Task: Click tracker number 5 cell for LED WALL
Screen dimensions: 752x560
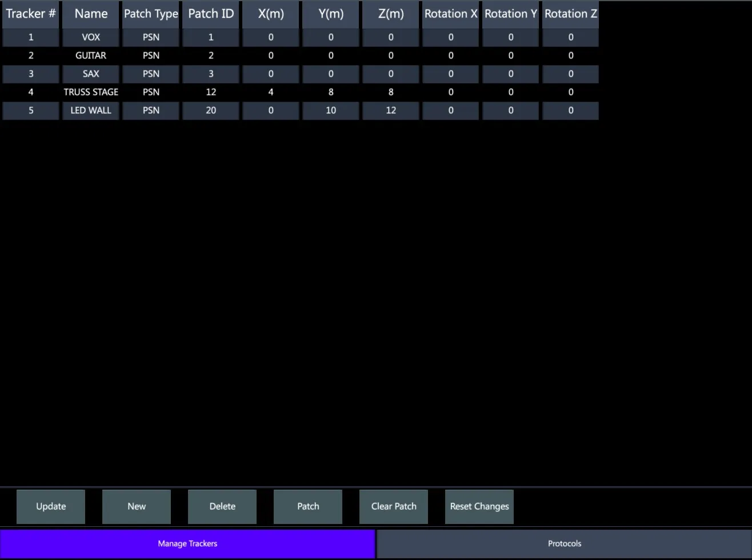Action: 31,110
